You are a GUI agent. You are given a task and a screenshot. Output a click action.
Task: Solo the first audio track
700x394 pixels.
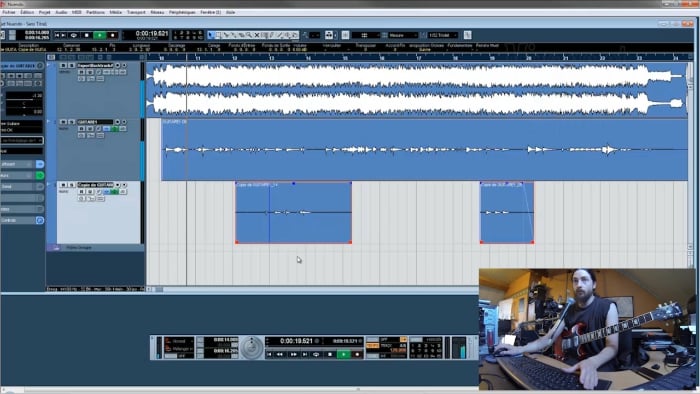click(71, 66)
